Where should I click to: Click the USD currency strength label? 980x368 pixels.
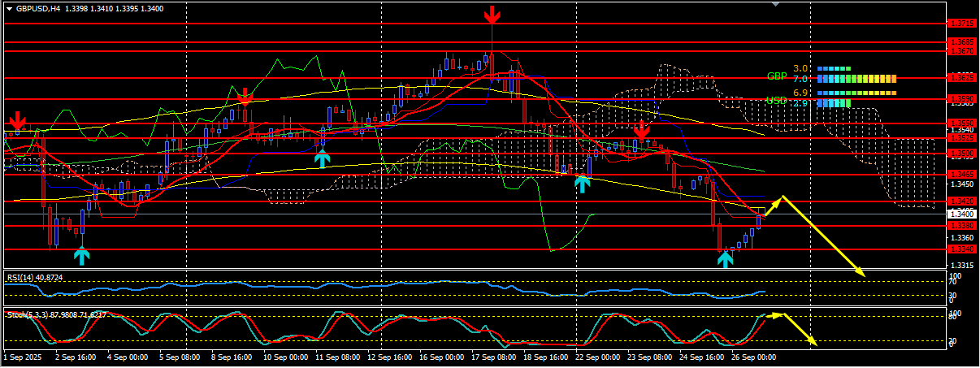[x=776, y=100]
